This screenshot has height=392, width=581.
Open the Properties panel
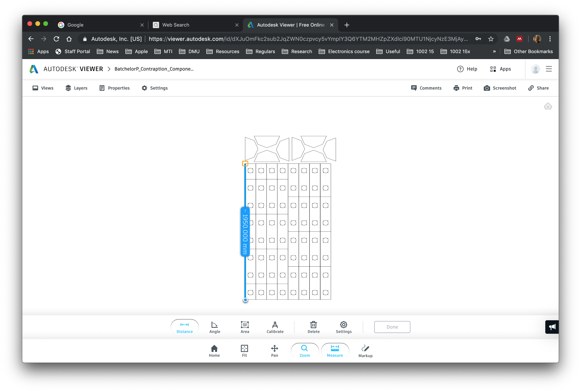114,88
